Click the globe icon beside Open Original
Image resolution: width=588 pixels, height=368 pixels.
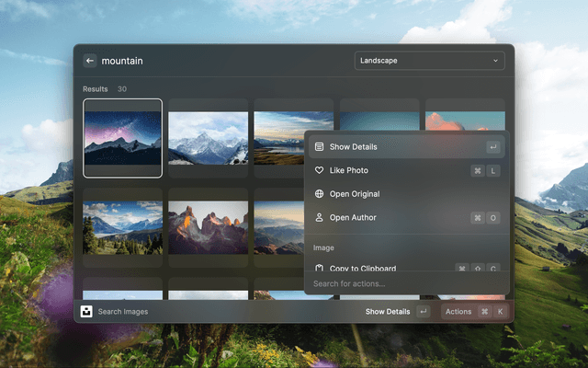pos(319,194)
